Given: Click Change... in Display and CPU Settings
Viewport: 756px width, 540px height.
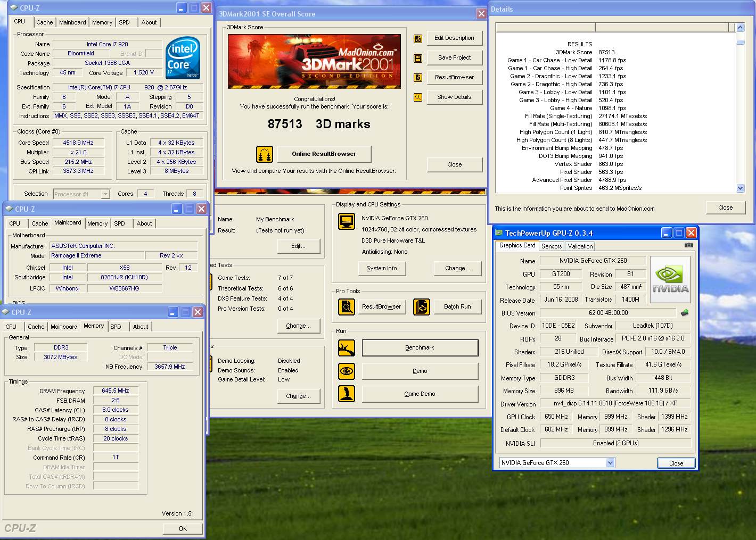Looking at the screenshot, I should [x=457, y=269].
